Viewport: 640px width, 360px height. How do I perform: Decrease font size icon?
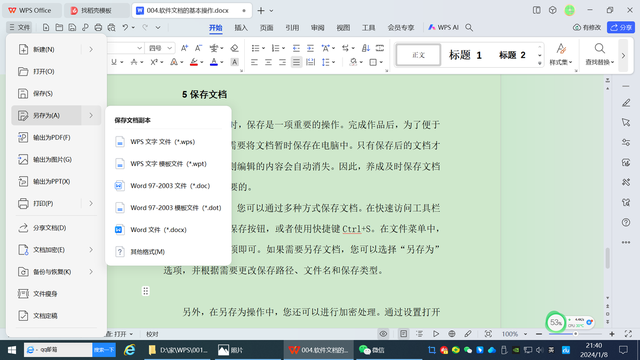[198, 48]
